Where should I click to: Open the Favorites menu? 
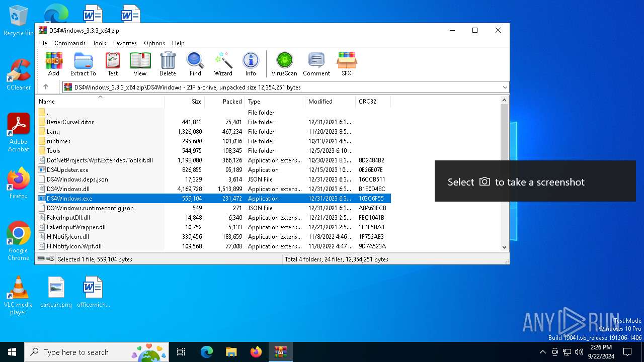click(x=125, y=43)
